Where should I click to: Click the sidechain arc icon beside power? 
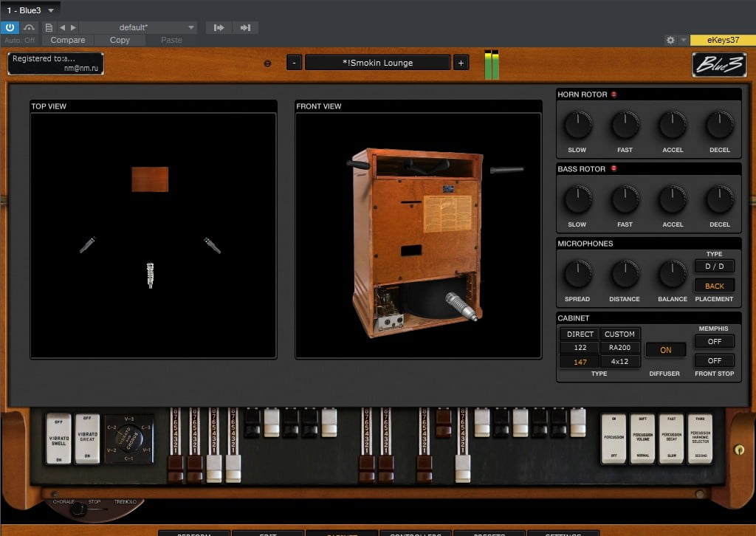[29, 27]
